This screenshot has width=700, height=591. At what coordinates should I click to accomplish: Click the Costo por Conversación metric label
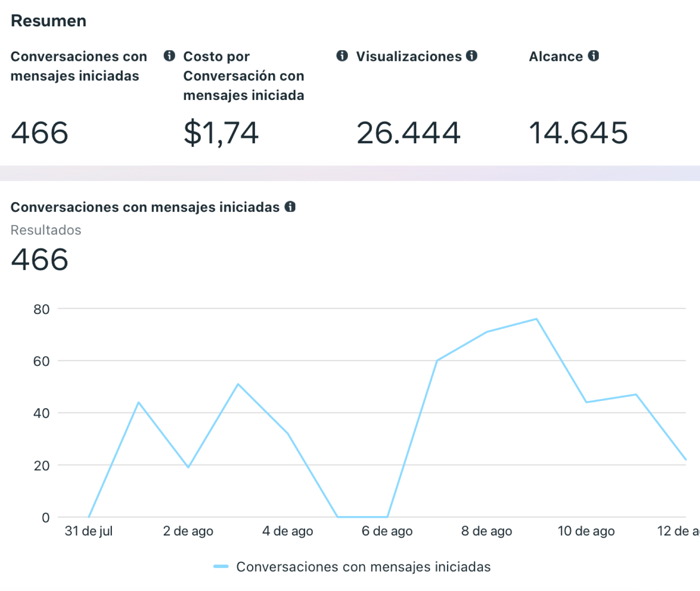click(243, 76)
